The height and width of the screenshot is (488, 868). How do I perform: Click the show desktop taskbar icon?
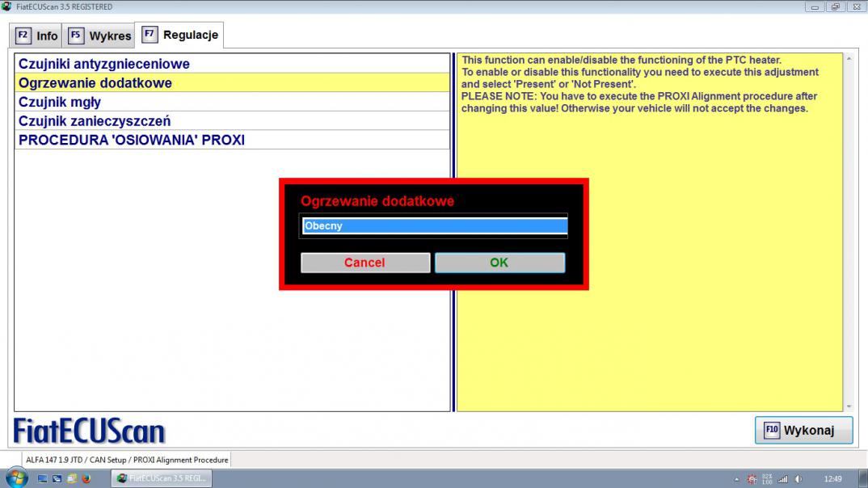tap(42, 478)
